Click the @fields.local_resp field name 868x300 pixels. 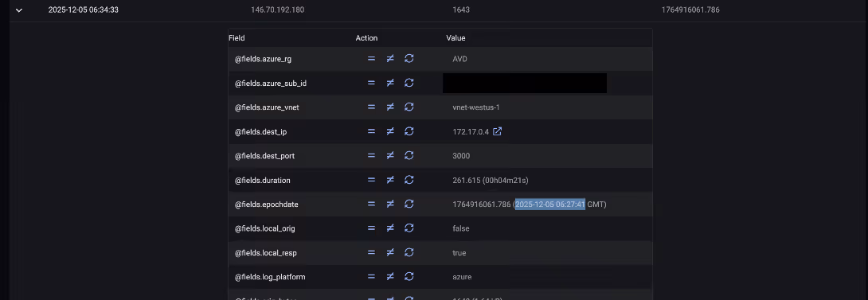pos(266,253)
